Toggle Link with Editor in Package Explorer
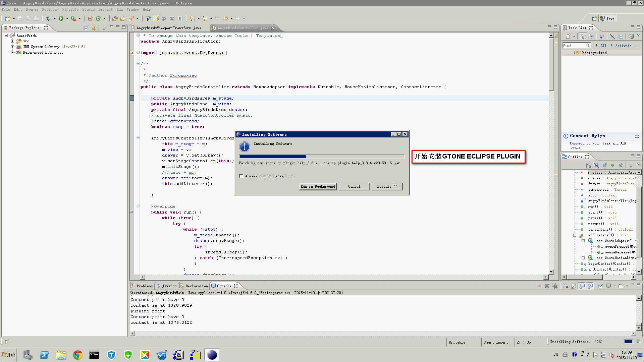 pyautogui.click(x=94, y=28)
